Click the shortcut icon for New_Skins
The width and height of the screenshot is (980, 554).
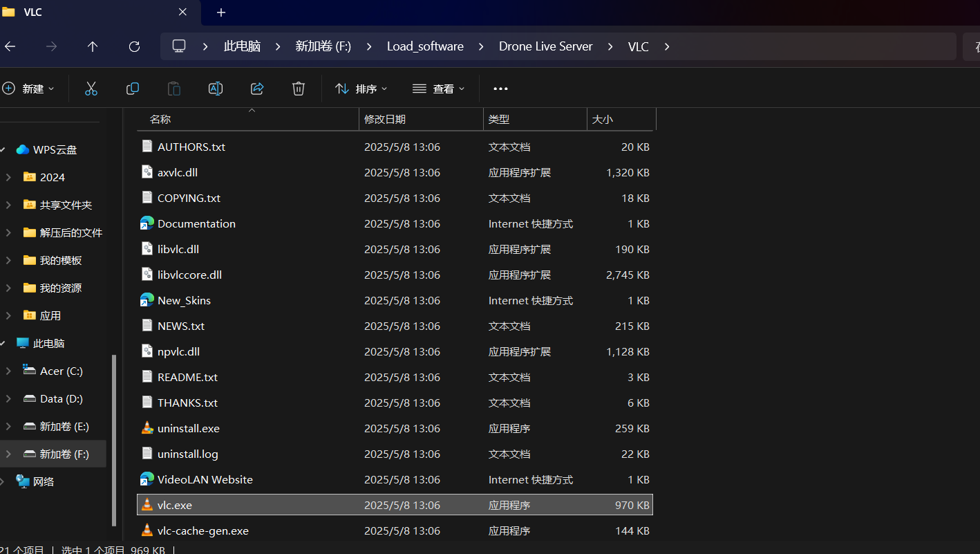click(x=147, y=300)
